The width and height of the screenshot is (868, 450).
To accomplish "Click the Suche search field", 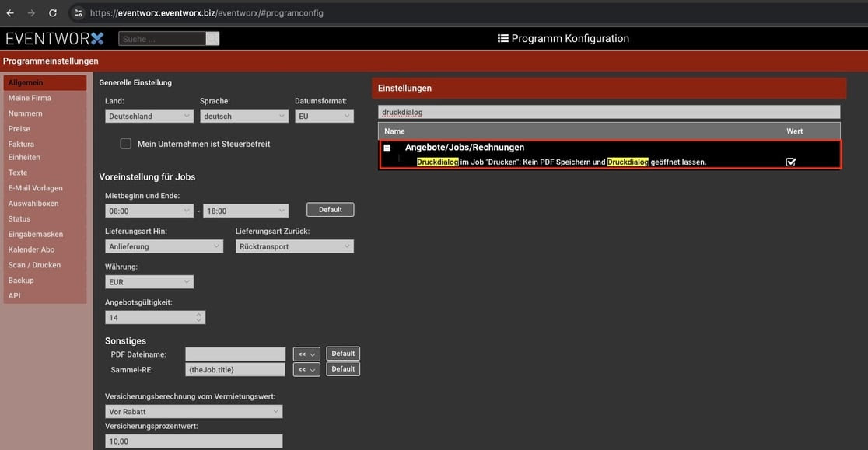I will click(x=163, y=38).
